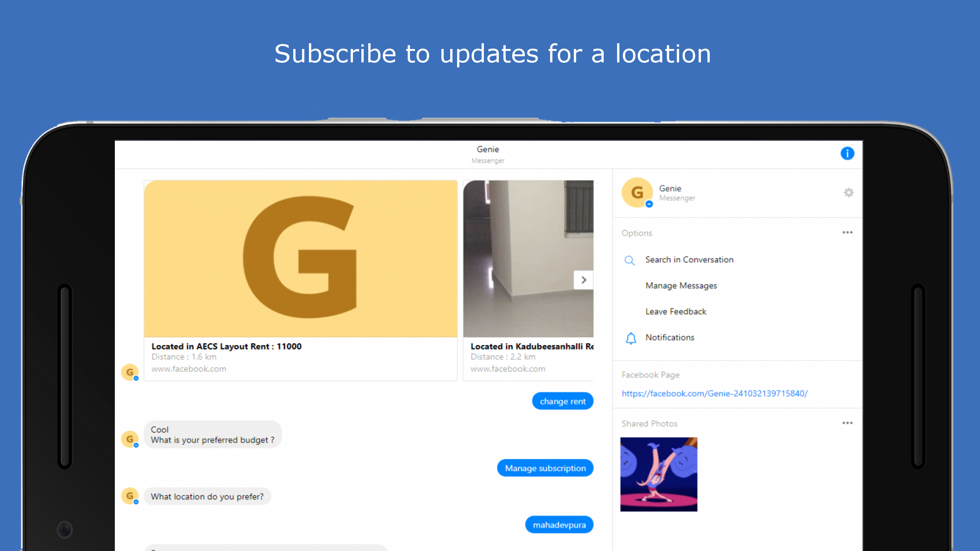Open the shared genie dancing photo
This screenshot has height=551, width=980.
[x=658, y=474]
